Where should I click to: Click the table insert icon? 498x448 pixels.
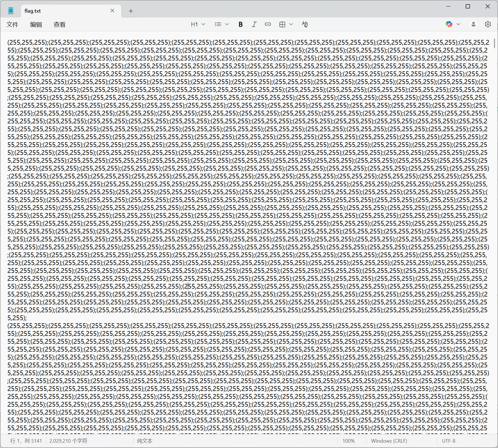coord(282,24)
